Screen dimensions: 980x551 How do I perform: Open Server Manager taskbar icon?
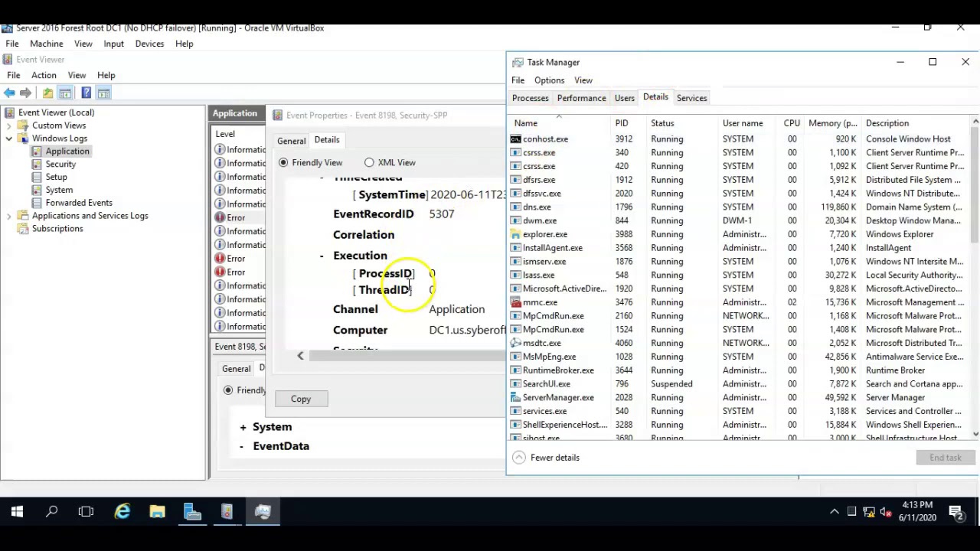point(192,511)
